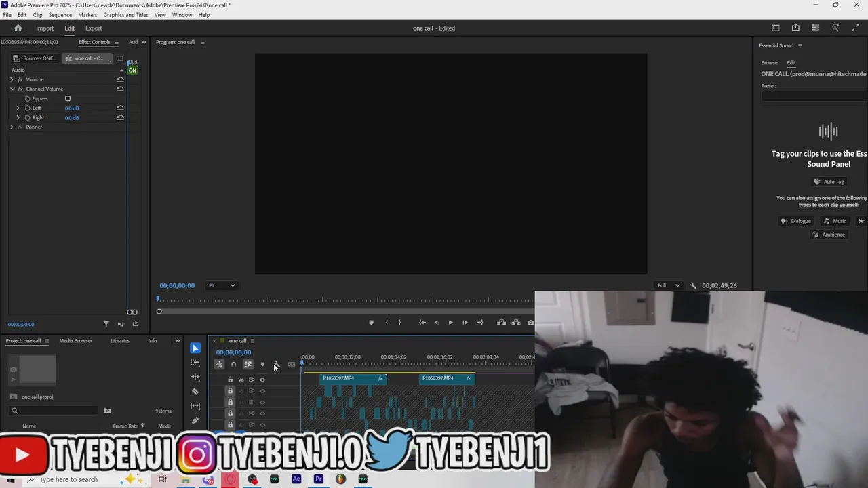Open the Essential Sound Preset dropdown
The image size is (868, 488).
(x=814, y=96)
